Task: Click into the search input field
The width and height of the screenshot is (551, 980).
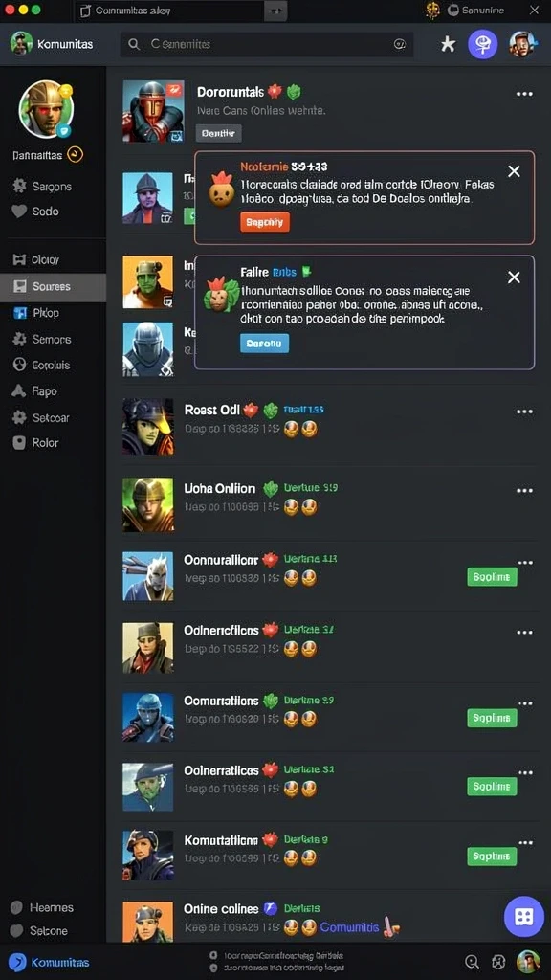Action: 267,44
